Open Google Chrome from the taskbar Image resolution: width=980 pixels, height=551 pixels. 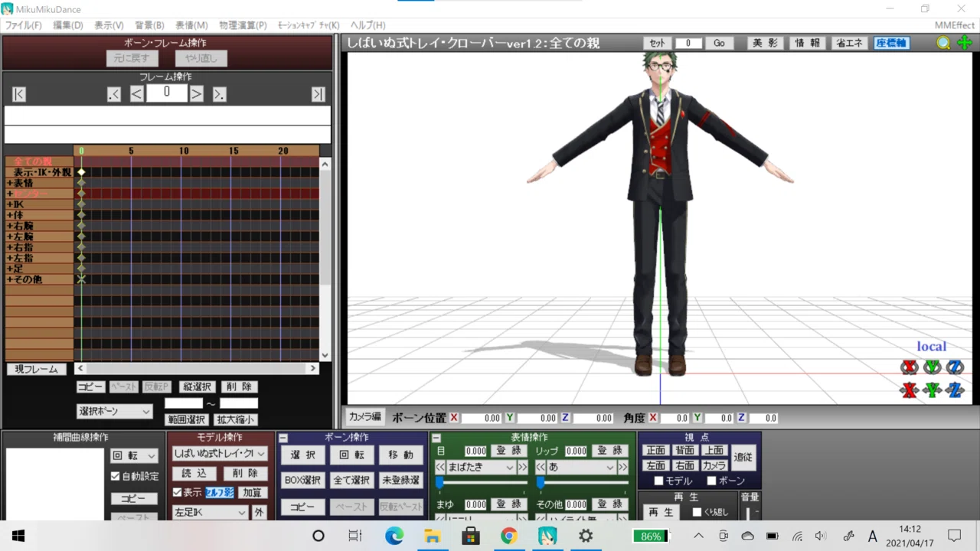(509, 536)
